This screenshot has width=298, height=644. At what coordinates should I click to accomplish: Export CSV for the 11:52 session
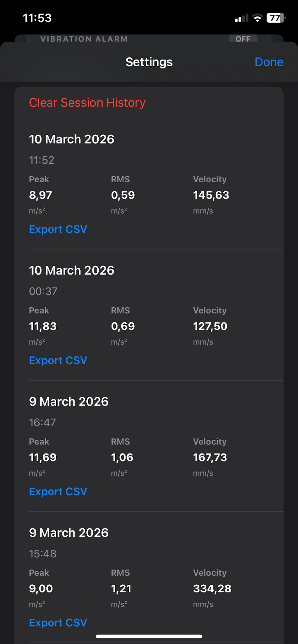[58, 229]
